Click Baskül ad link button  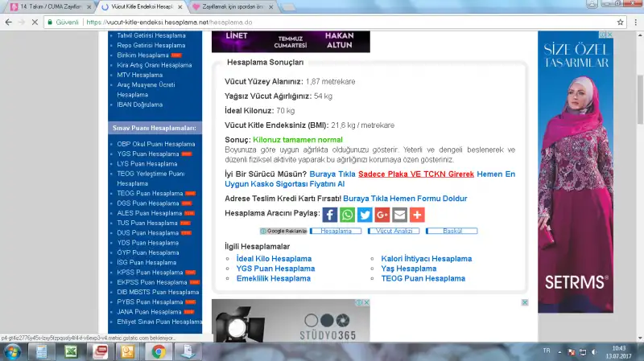pyautogui.click(x=452, y=231)
